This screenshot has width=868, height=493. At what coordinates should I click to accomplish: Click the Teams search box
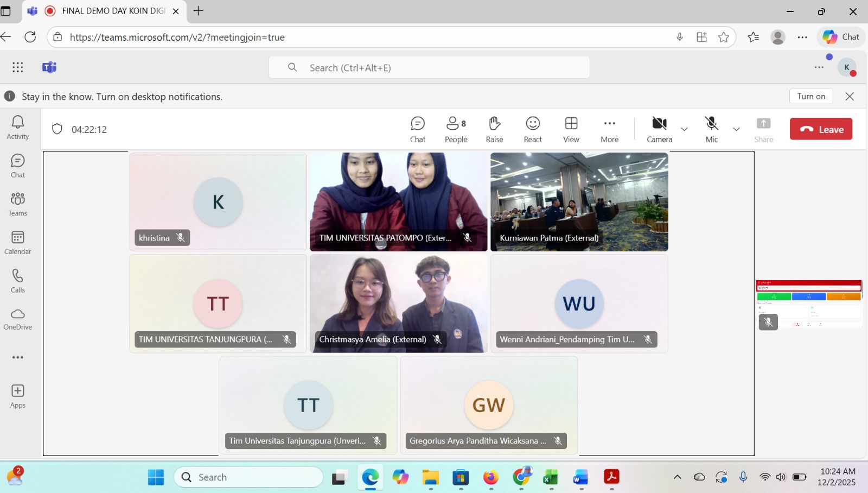[429, 68]
